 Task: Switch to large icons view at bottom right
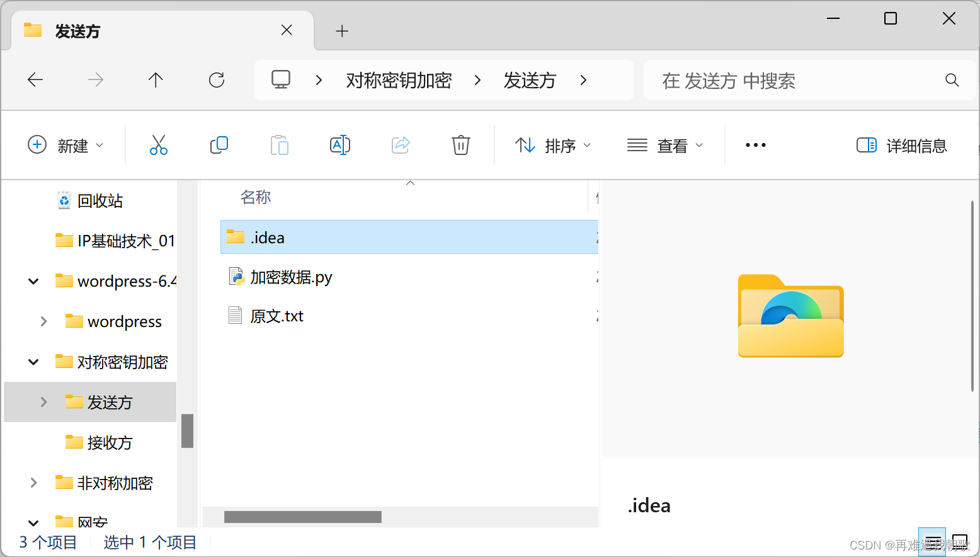click(960, 541)
